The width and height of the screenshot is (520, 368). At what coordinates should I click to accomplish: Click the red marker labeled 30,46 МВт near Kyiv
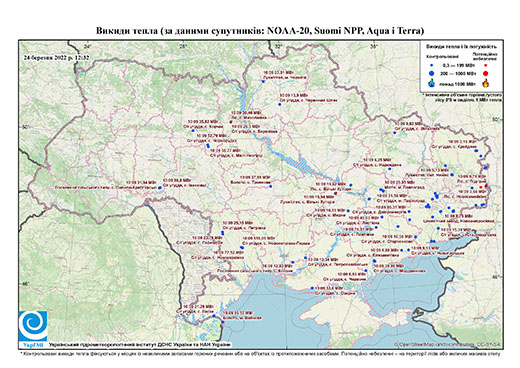(x=230, y=122)
